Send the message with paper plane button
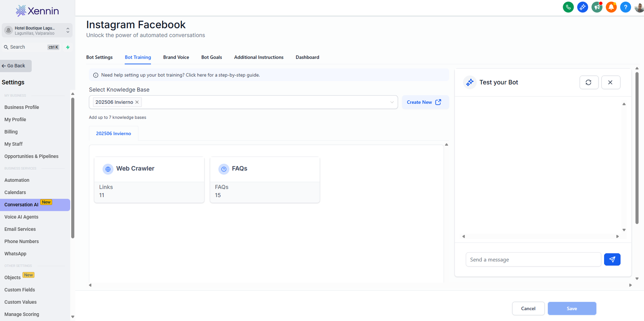The height and width of the screenshot is (321, 644). tap(612, 259)
